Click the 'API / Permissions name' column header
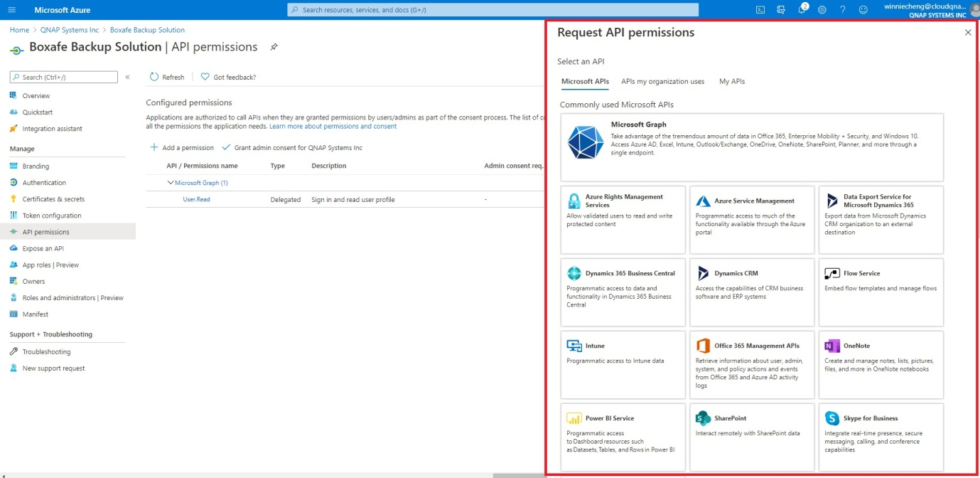 tap(202, 166)
